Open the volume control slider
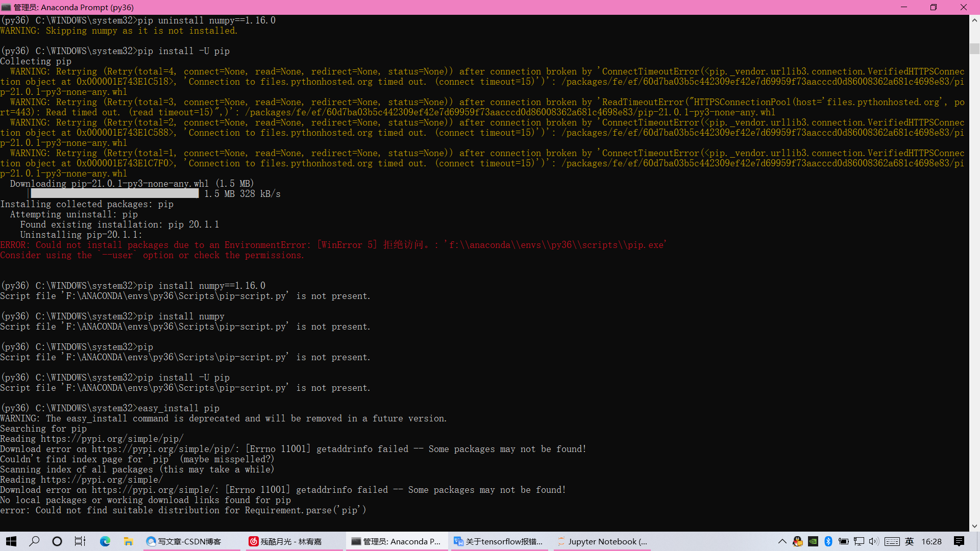This screenshot has width=980, height=551. (x=874, y=541)
